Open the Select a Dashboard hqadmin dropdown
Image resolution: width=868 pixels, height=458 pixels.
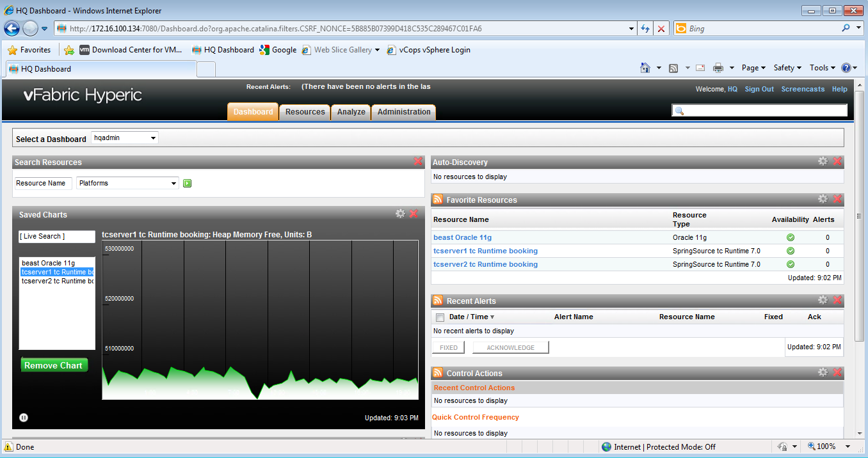(125, 138)
